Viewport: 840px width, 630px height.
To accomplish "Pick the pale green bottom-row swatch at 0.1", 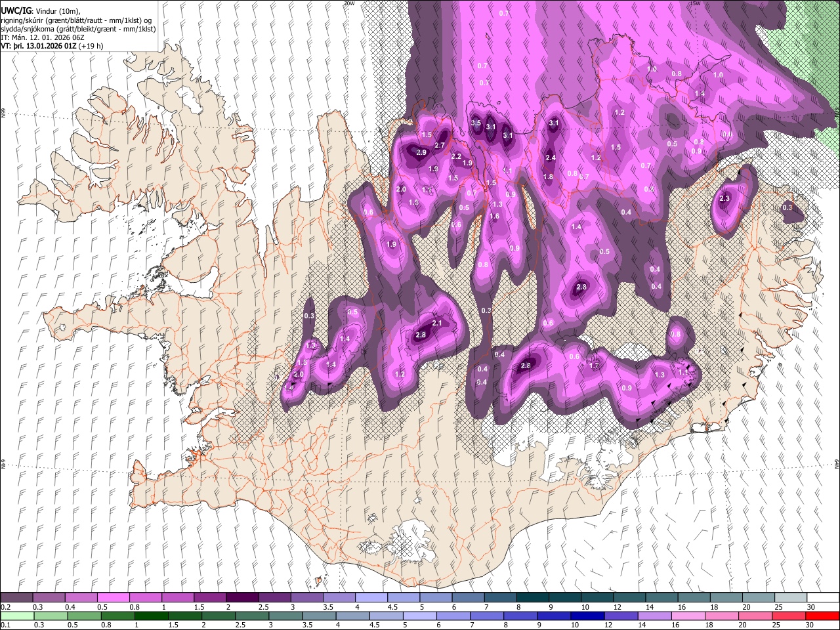I will pyautogui.click(x=16, y=616).
